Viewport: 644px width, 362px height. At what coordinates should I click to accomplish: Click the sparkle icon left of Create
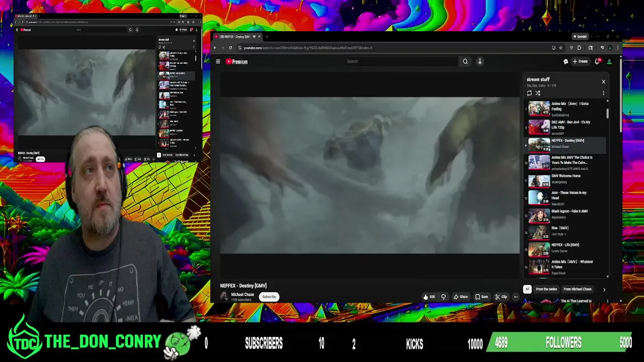tap(566, 61)
